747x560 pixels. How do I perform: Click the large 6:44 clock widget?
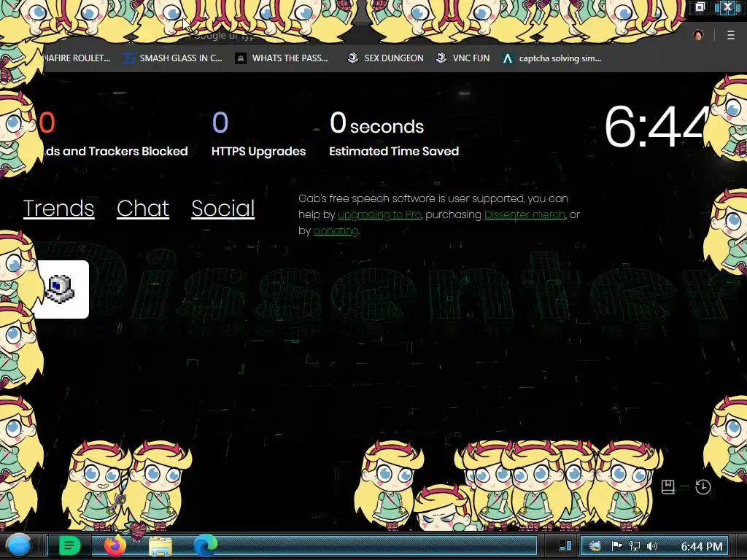coord(654,127)
